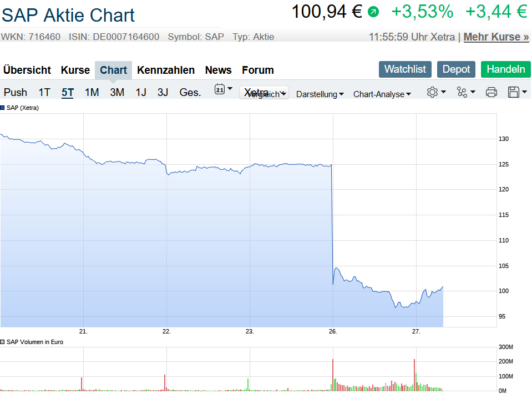Click the SAP Volumen legend square
The width and height of the screenshot is (532, 394).
point(3,342)
